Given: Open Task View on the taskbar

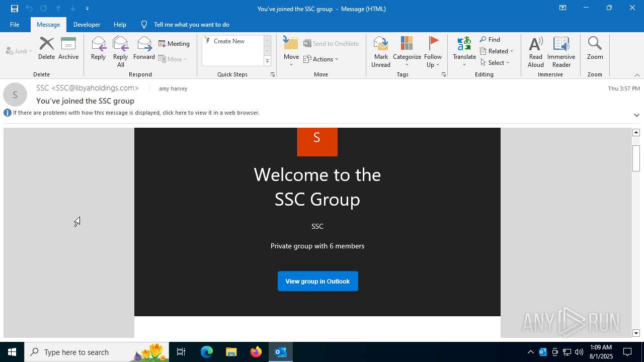Looking at the screenshot, I should point(181,352).
